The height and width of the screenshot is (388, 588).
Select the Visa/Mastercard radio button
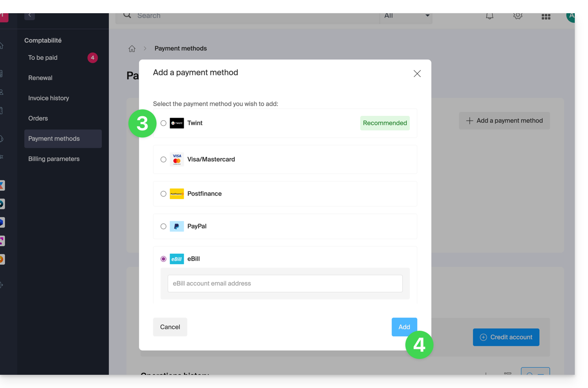click(x=163, y=159)
